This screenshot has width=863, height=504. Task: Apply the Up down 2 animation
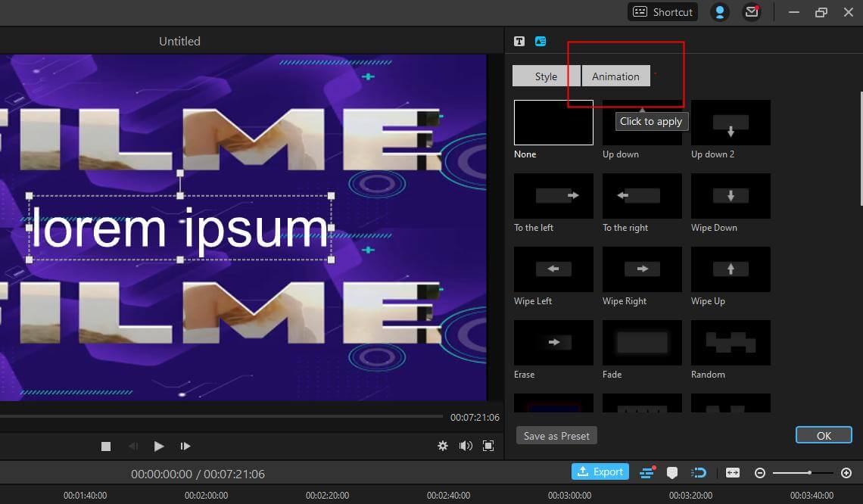[731, 123]
